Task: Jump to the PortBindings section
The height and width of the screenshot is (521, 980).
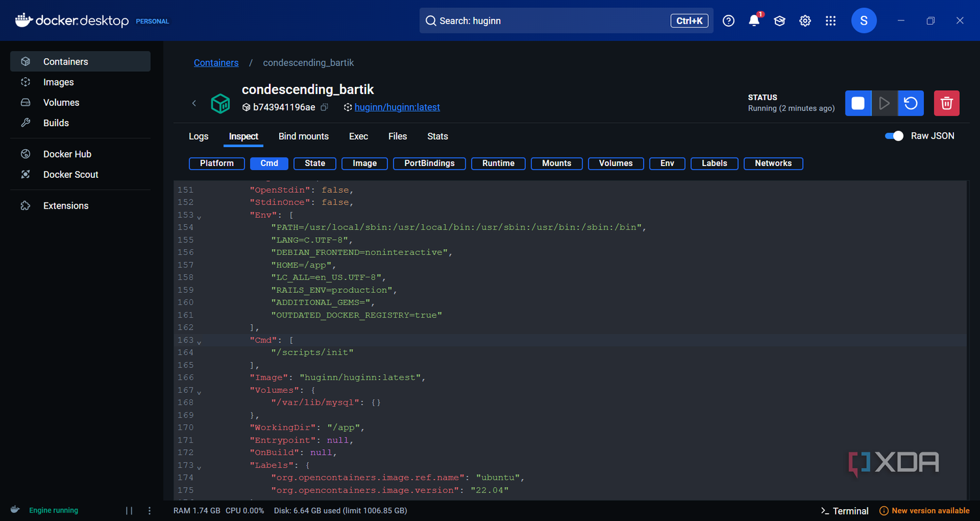Action: click(x=429, y=163)
